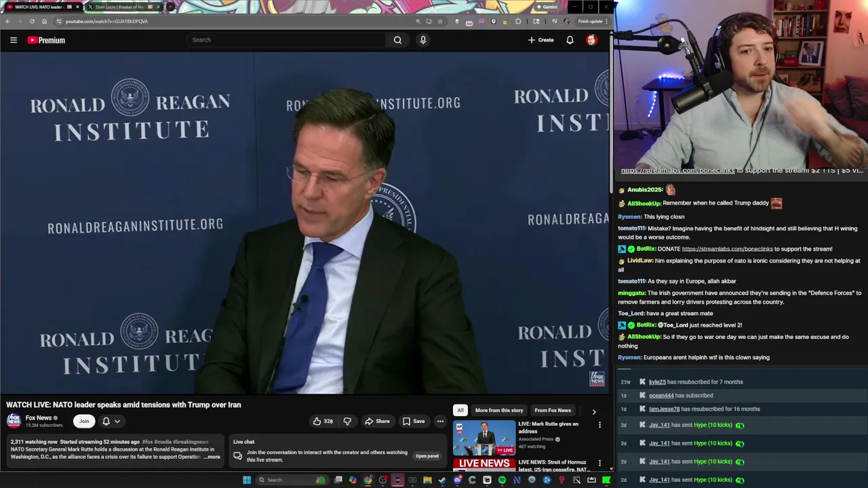Share the Fox News video

click(377, 421)
